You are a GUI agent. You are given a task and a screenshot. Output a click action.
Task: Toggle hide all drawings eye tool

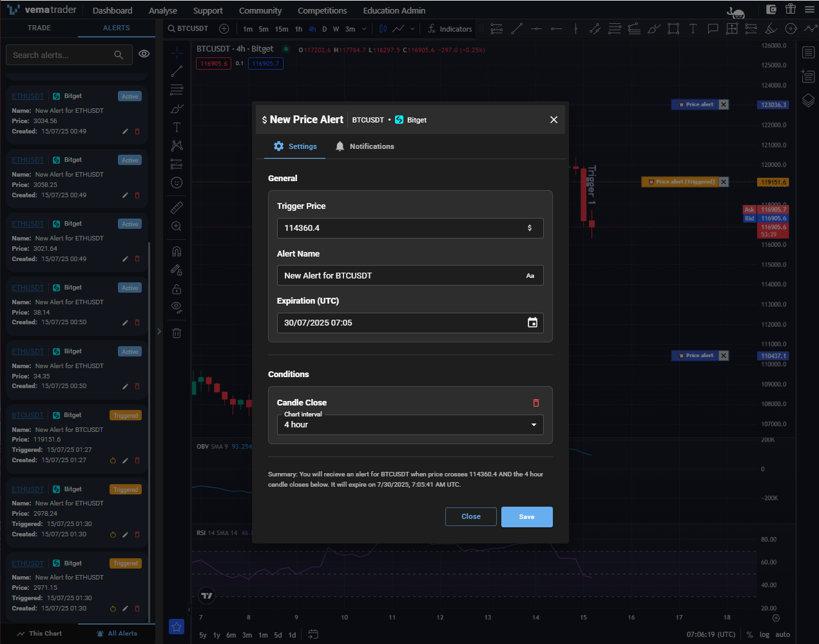click(177, 307)
